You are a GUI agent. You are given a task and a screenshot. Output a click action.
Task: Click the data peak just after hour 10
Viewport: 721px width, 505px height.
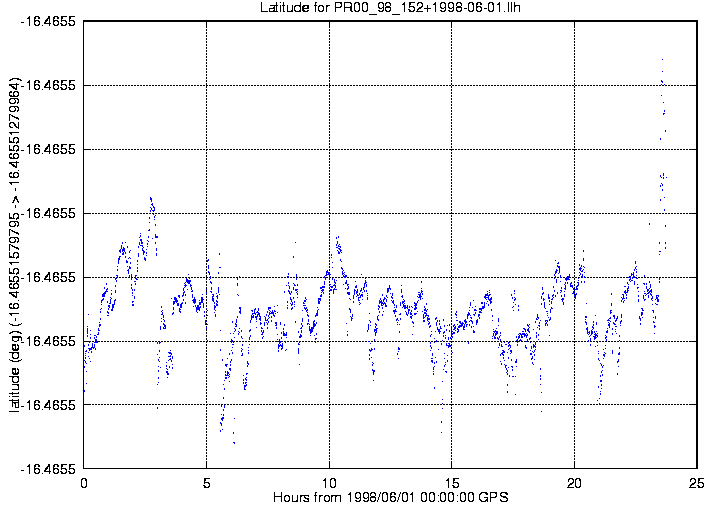338,238
